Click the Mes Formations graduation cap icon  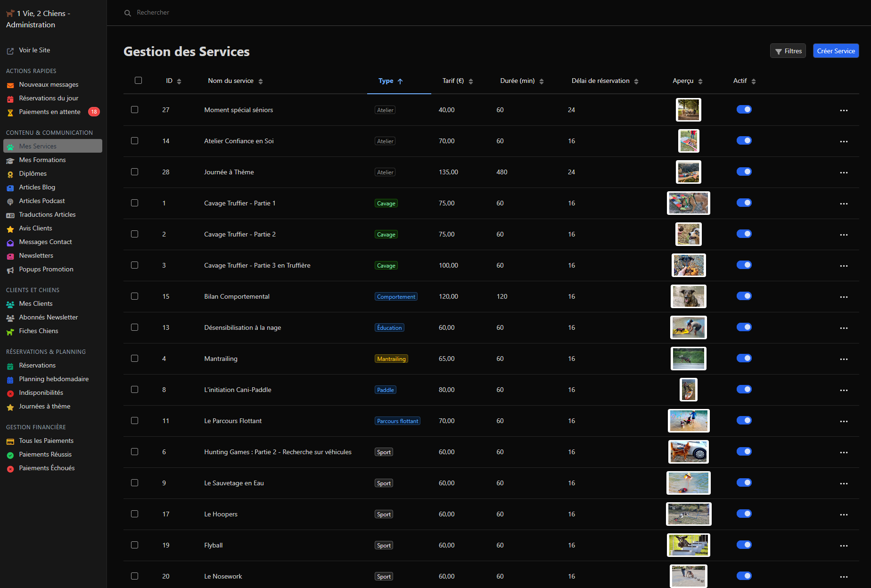10,161
